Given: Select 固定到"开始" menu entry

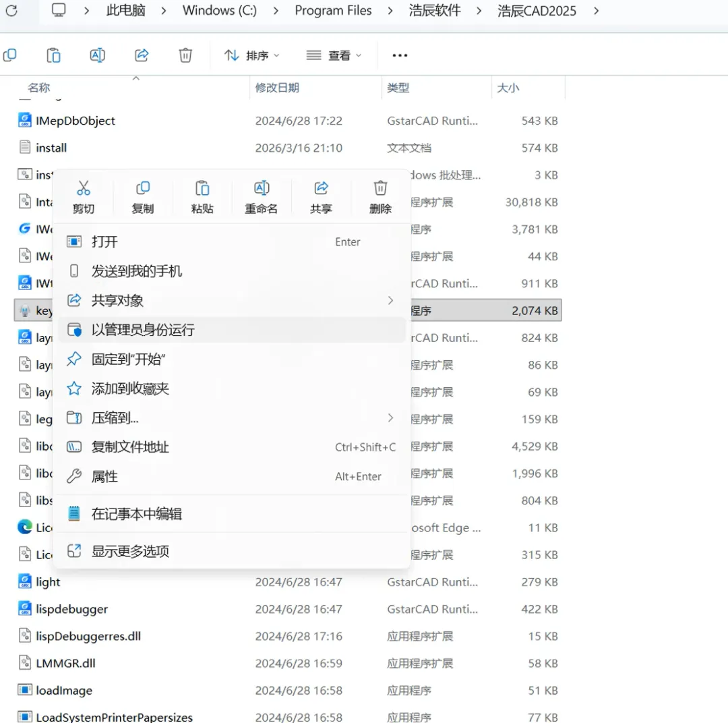Looking at the screenshot, I should pyautogui.click(x=232, y=359).
